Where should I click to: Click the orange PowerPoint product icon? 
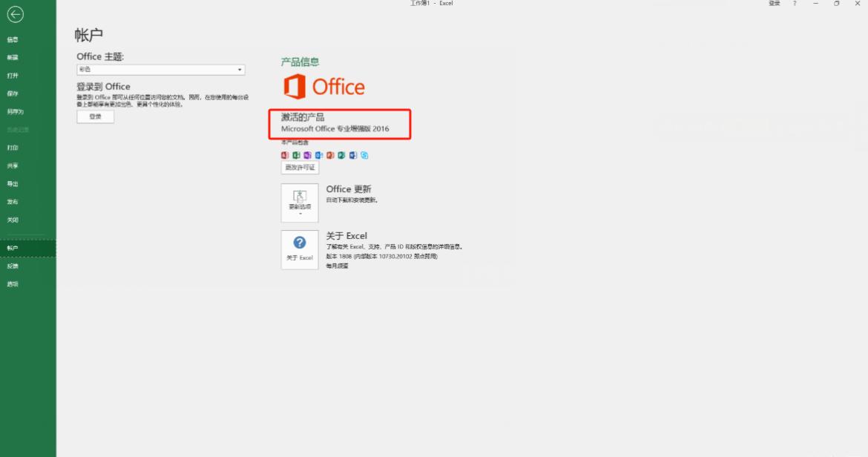[330, 156]
